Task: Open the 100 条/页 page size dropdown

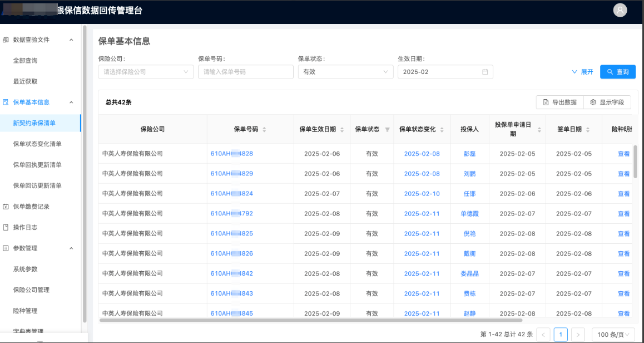Action: click(613, 335)
